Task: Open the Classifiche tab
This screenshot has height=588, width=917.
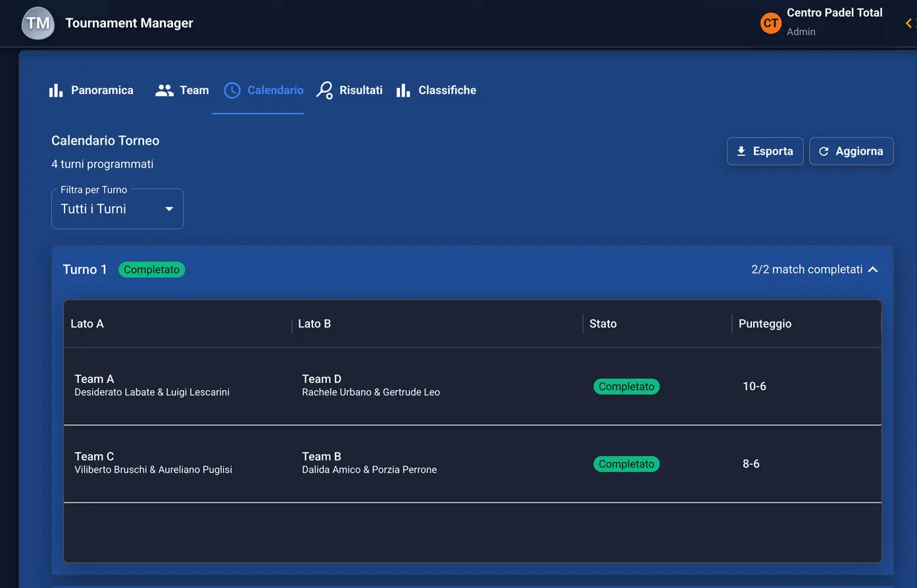Action: click(447, 90)
